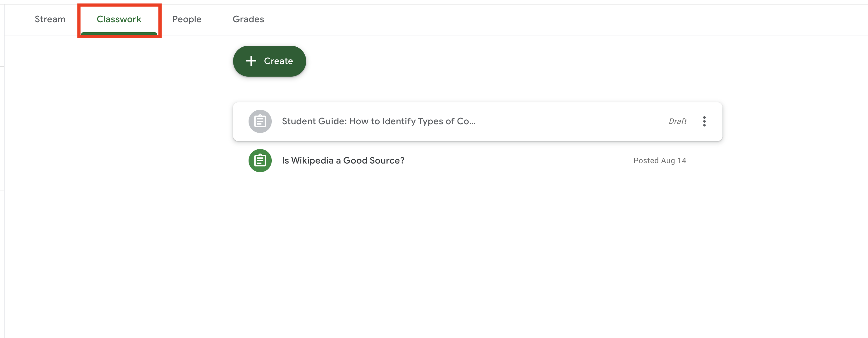
Task: Expand the Student Guide draft card via blank area
Action: pos(570,121)
